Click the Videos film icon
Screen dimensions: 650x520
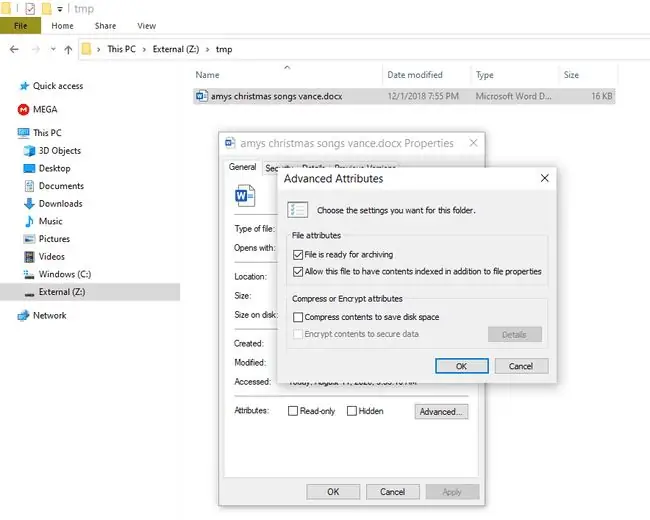(x=29, y=257)
